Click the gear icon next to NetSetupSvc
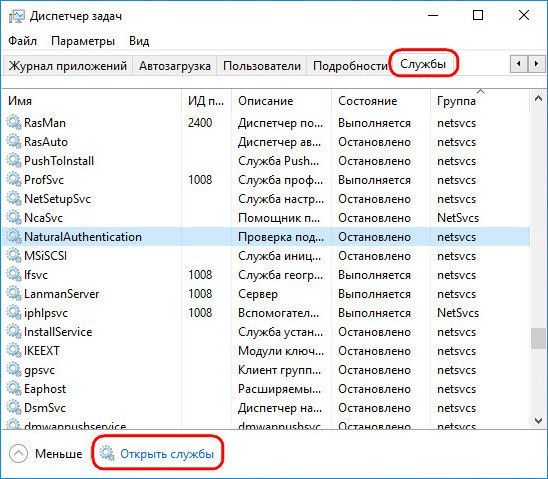The height and width of the screenshot is (479, 548). pyautogui.click(x=14, y=198)
